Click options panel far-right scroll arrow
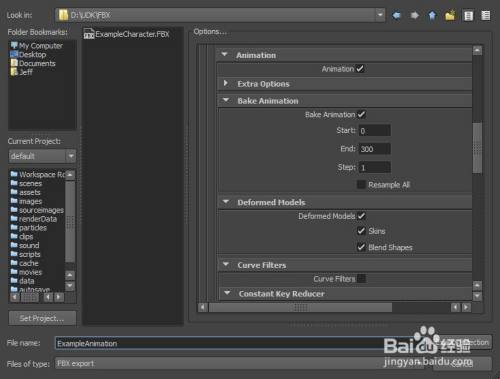The width and height of the screenshot is (500, 379). pos(466,307)
